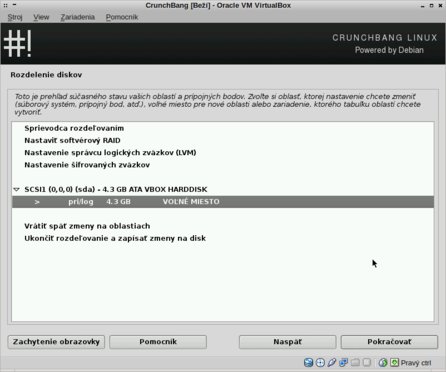Image resolution: width=446 pixels, height=372 pixels.
Task: Open the Stroj menu
Action: [15, 17]
